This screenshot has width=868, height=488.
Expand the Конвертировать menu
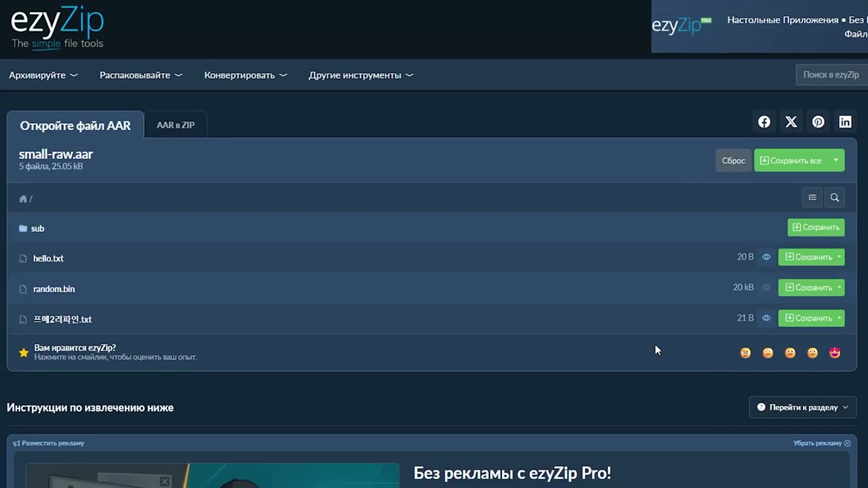point(245,75)
